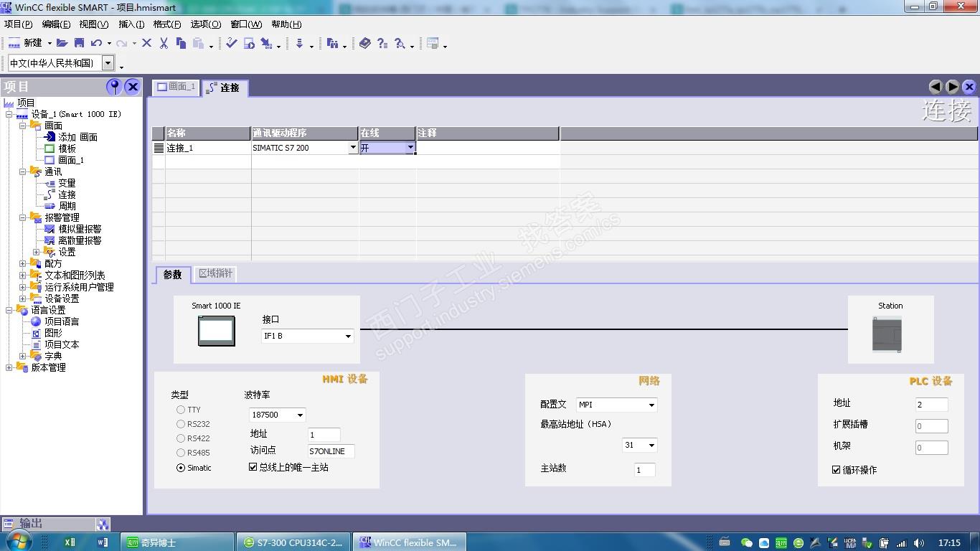The image size is (980, 551).
Task: Click 添加 画面 in the project tree
Action: (x=77, y=137)
